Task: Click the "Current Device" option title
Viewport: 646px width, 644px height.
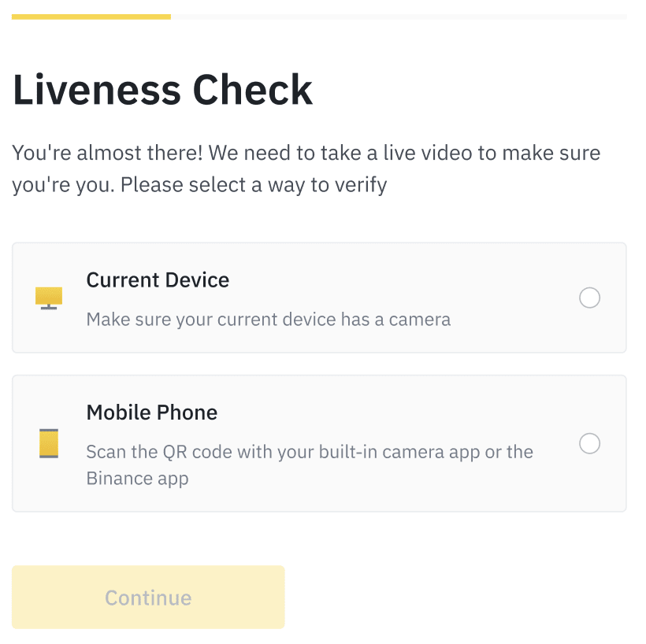Action: [x=158, y=280]
